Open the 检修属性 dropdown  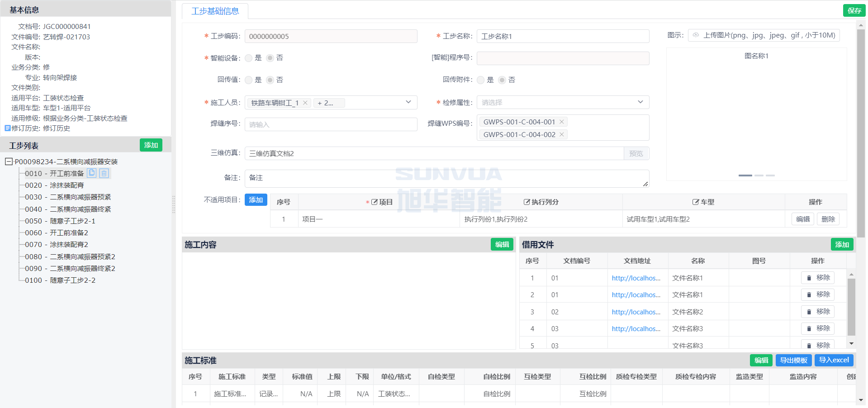640,102
